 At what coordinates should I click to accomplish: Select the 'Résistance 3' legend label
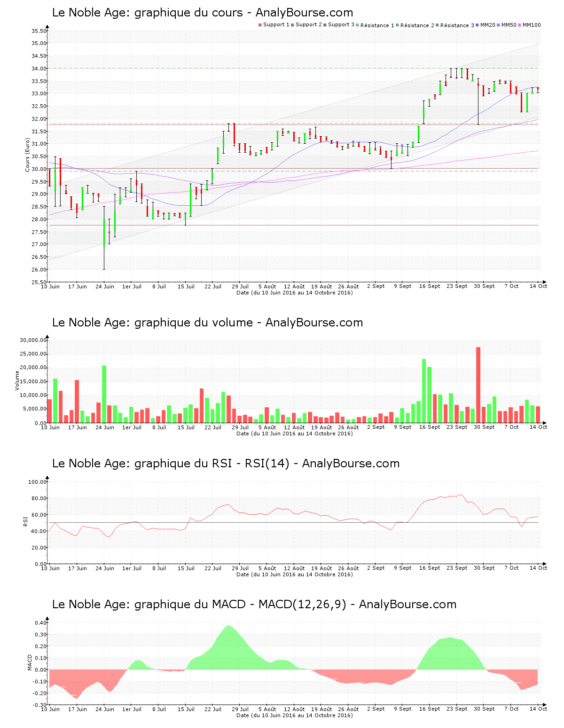(457, 25)
